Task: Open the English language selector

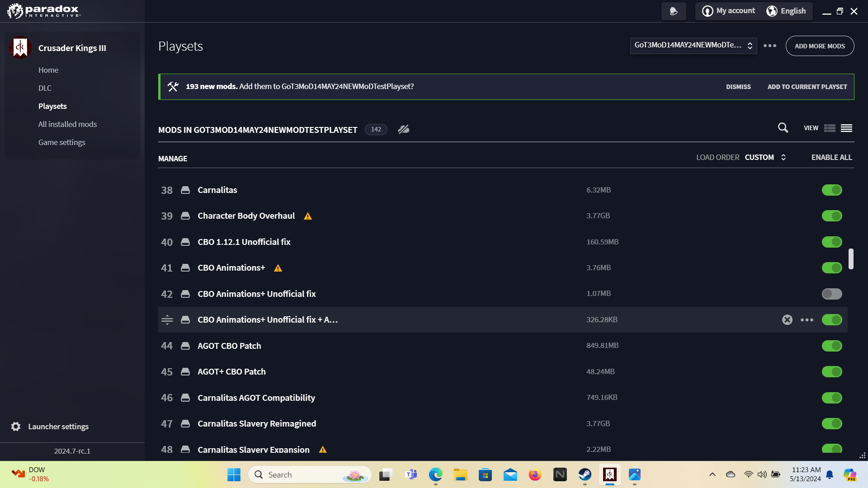Action: tap(786, 11)
